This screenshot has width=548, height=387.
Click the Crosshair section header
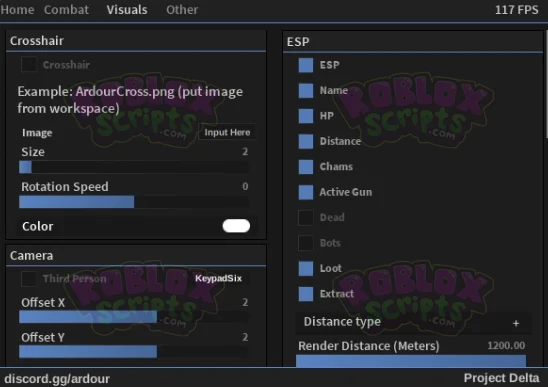[x=136, y=41]
